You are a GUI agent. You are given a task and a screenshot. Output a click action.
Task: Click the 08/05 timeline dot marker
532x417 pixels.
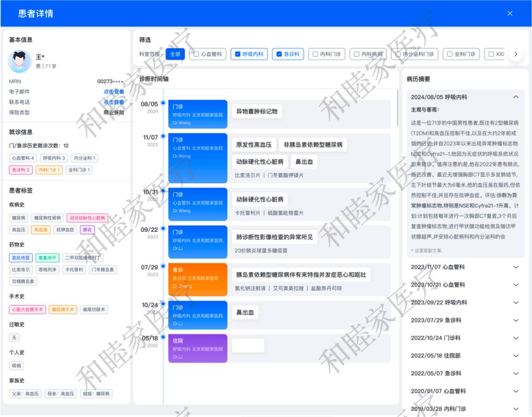pyautogui.click(x=163, y=103)
